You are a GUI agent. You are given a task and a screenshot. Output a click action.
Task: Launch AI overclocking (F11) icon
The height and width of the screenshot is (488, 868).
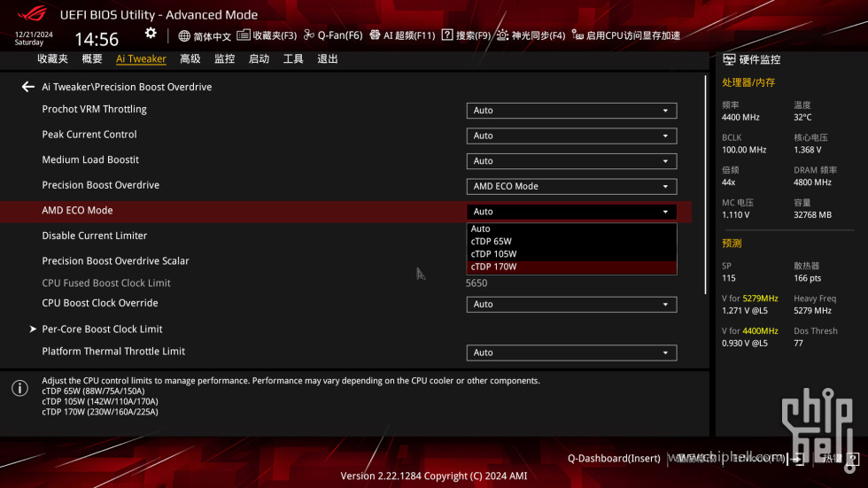(x=375, y=35)
